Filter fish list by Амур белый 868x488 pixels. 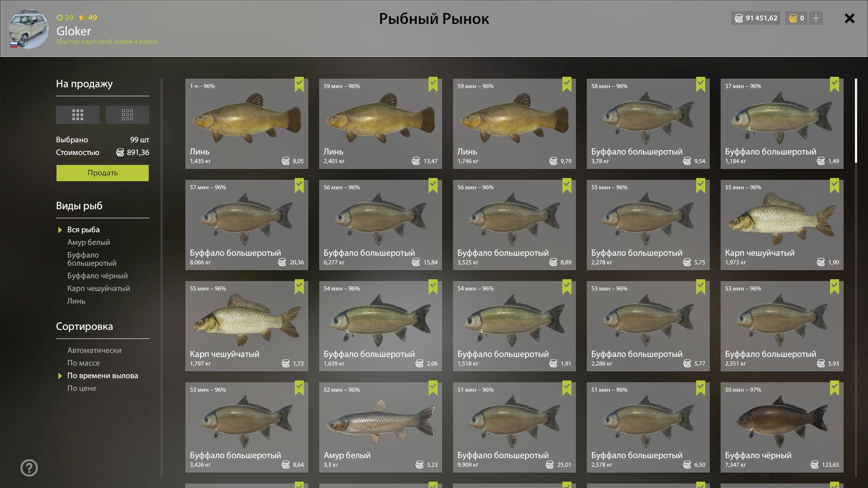[x=89, y=242]
